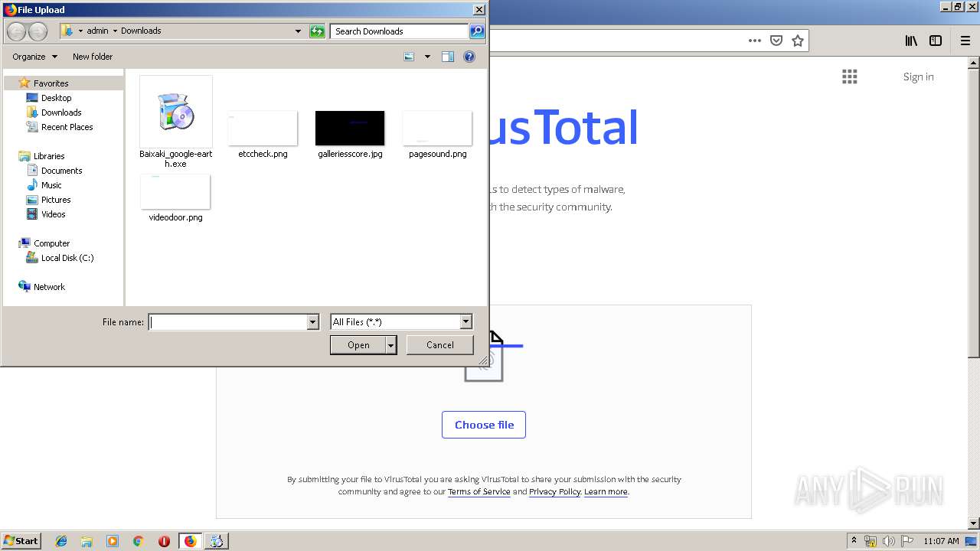
Task: Open Computer in navigation pane
Action: (x=51, y=243)
